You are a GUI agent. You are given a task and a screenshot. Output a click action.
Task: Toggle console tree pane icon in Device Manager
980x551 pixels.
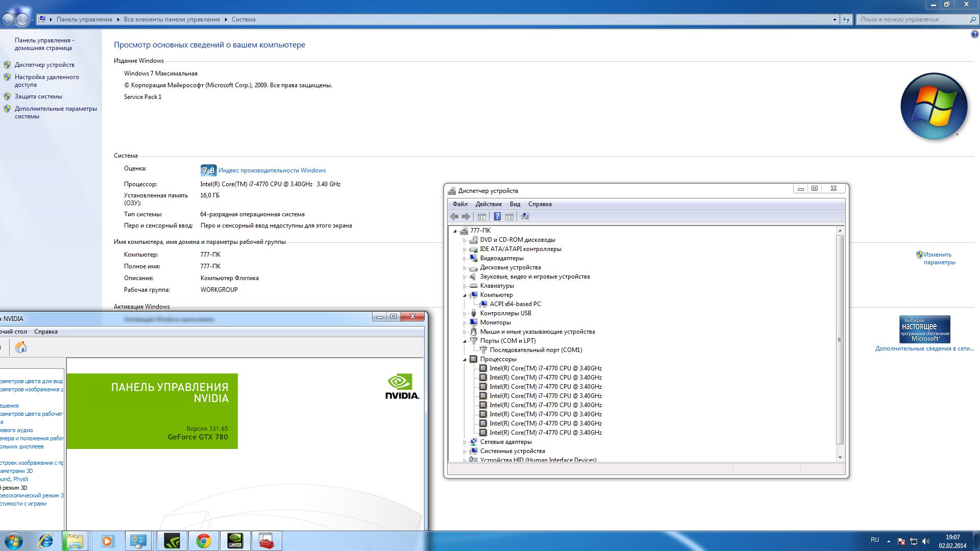(x=481, y=216)
